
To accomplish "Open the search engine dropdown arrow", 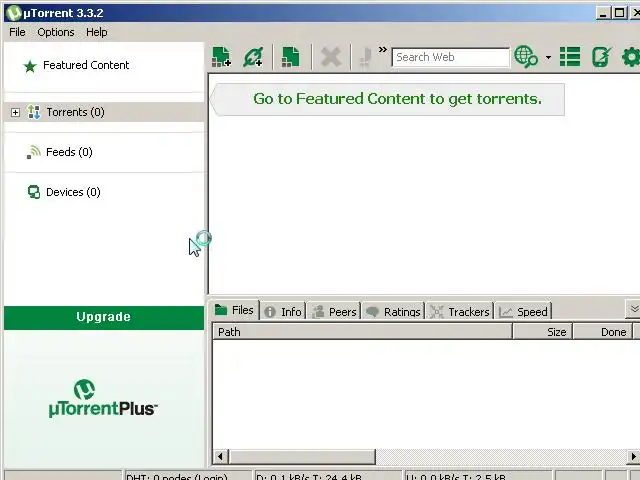I will coord(548,58).
